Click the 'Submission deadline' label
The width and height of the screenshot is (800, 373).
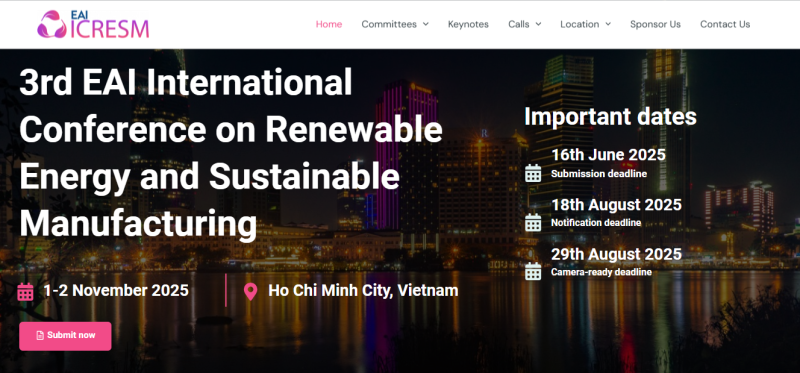click(x=599, y=173)
